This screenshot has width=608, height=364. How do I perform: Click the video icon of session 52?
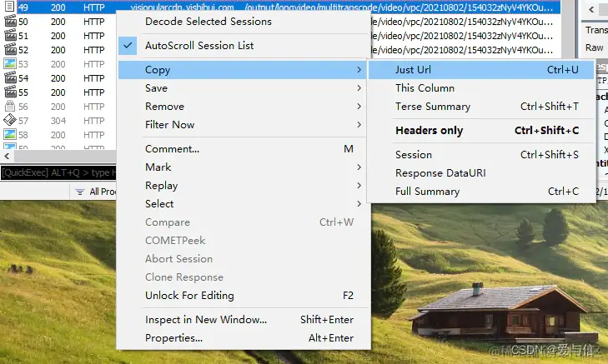click(10, 50)
